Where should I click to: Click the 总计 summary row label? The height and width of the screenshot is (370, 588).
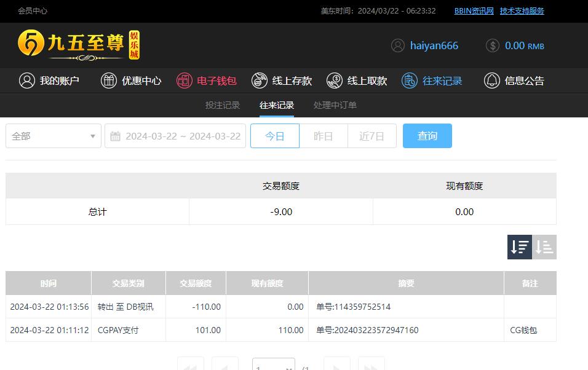pyautogui.click(x=98, y=212)
